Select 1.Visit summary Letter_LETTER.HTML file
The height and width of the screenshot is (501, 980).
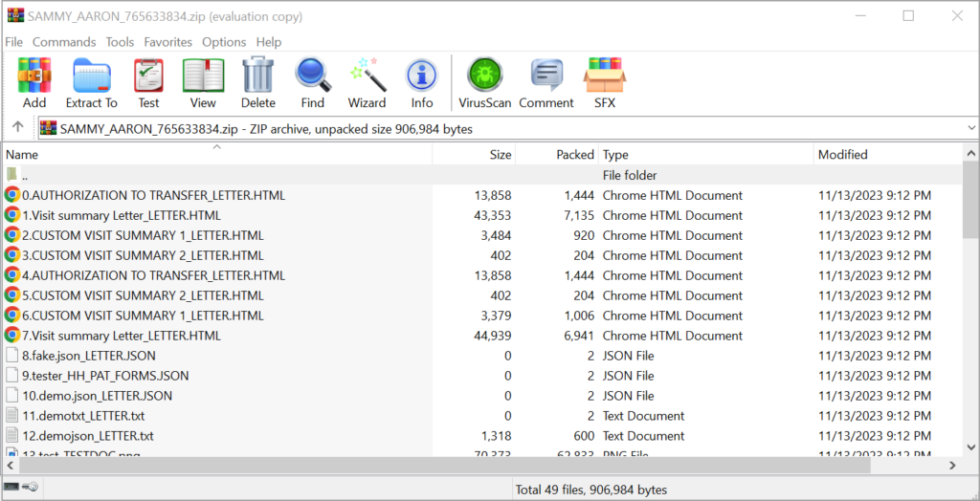[122, 215]
